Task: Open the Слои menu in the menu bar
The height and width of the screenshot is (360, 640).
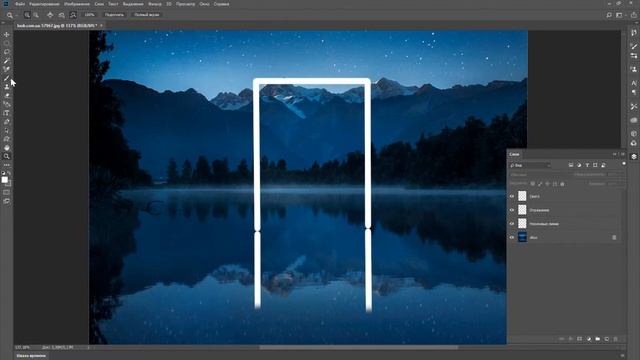Action: (99, 4)
